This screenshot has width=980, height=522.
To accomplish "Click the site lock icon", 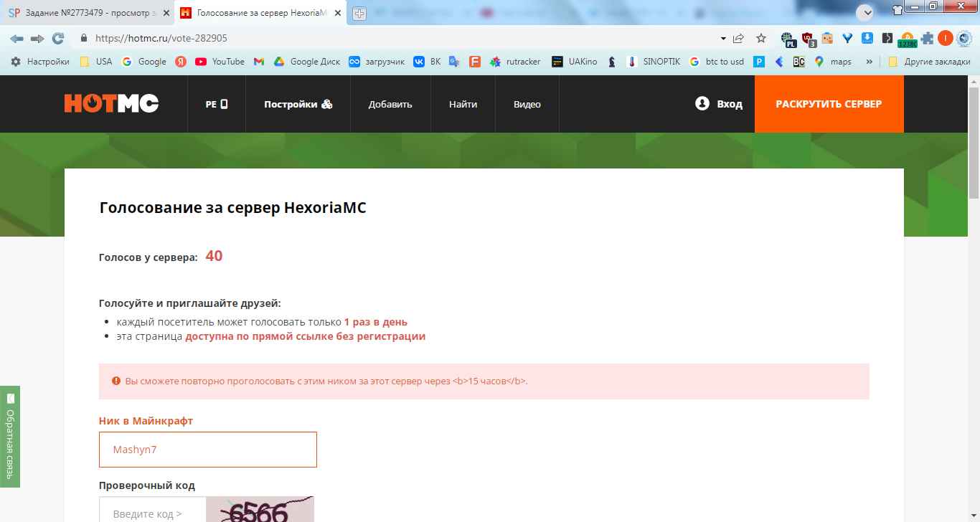I will pos(84,38).
